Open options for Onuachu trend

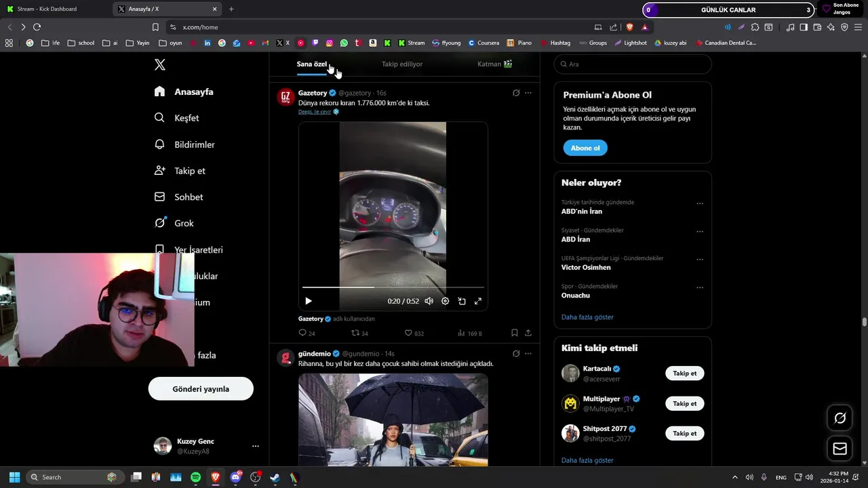coord(700,287)
